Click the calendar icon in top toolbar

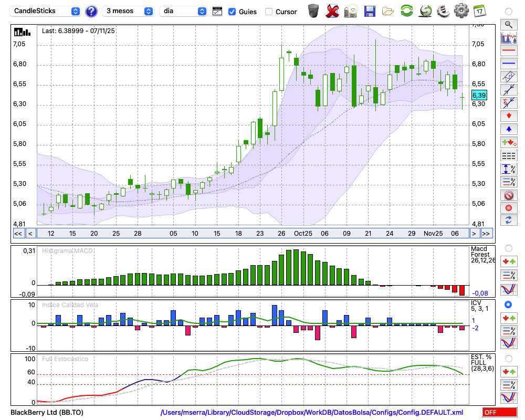click(479, 10)
